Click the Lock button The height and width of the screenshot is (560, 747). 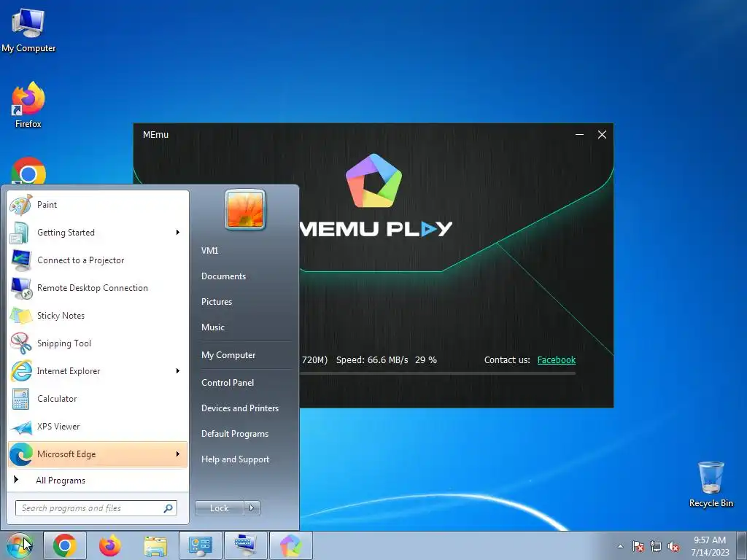tap(220, 508)
